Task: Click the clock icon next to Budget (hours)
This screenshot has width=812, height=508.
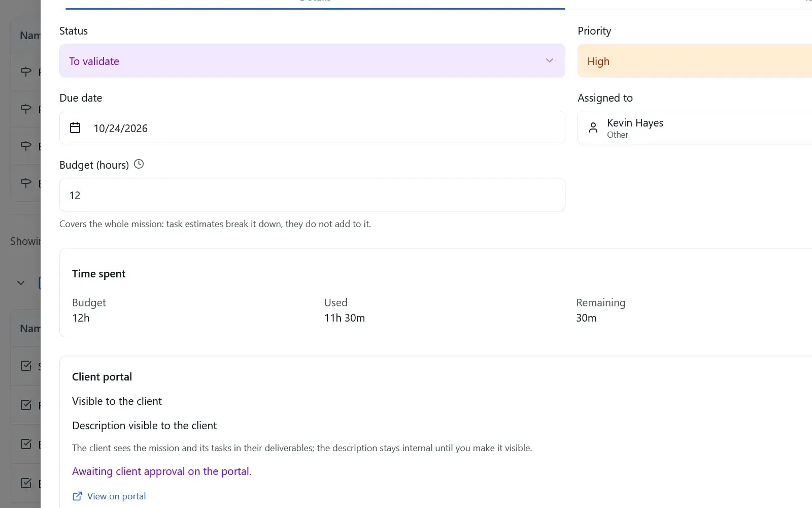Action: coord(139,164)
